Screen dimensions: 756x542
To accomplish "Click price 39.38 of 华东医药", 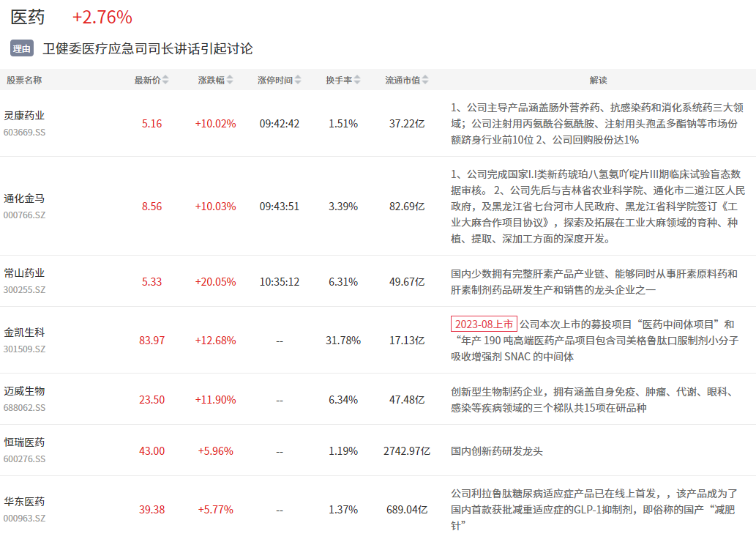I will (152, 510).
